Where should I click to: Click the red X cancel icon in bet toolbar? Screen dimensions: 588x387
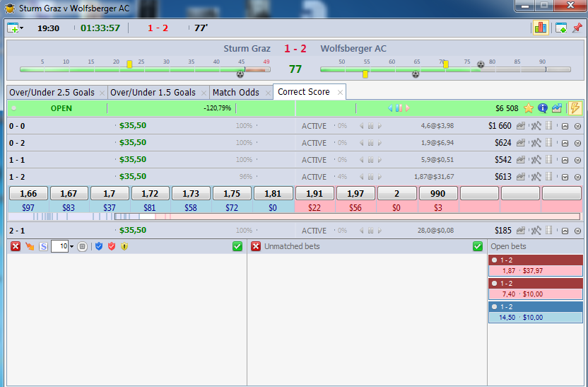16,246
